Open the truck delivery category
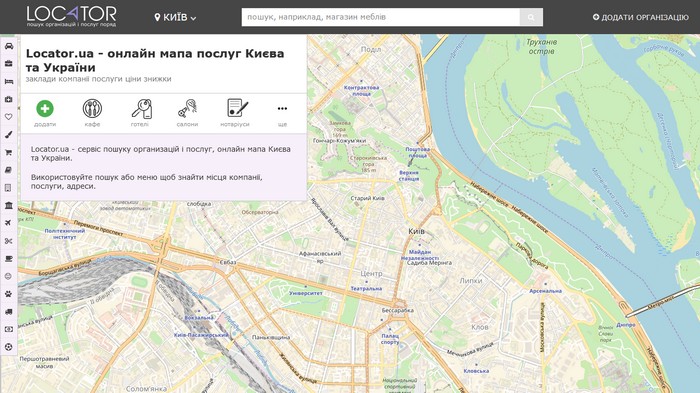The height and width of the screenshot is (393, 700). 8,312
